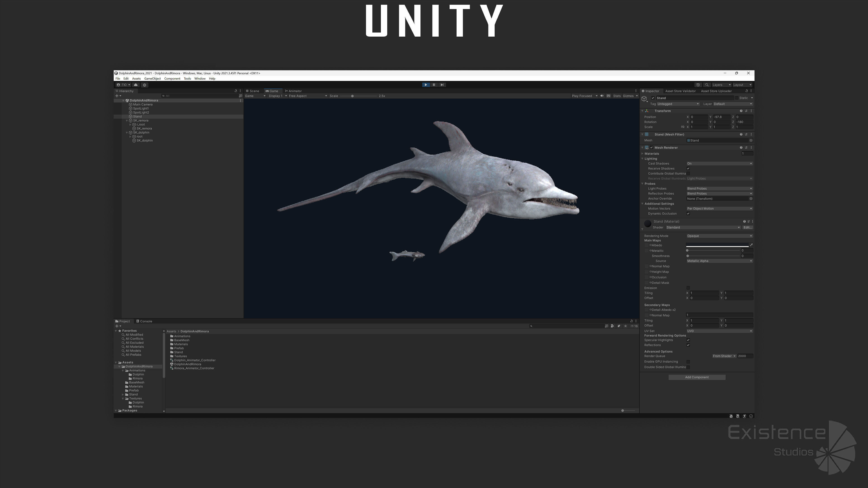Click search by type icon in Project
868x488 pixels.
pos(613,326)
